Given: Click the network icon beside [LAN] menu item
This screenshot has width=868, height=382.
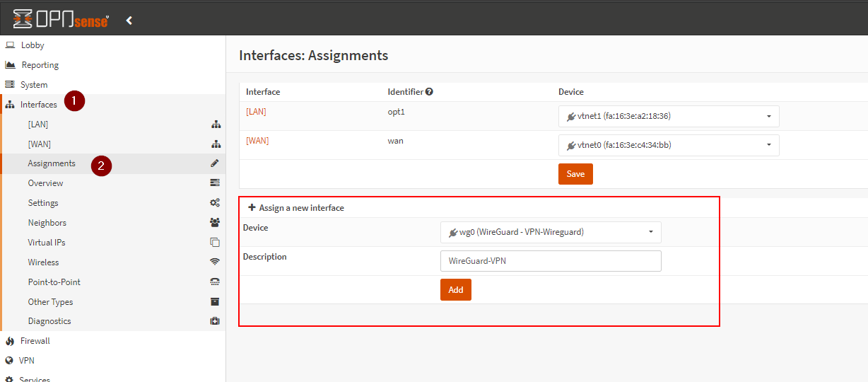Looking at the screenshot, I should 216,125.
